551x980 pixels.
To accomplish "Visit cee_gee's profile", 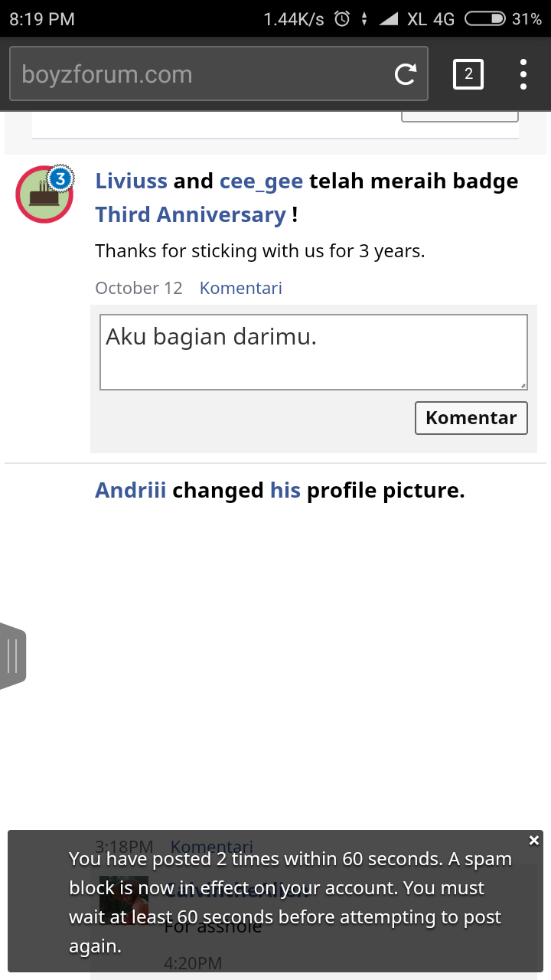I will point(261,181).
